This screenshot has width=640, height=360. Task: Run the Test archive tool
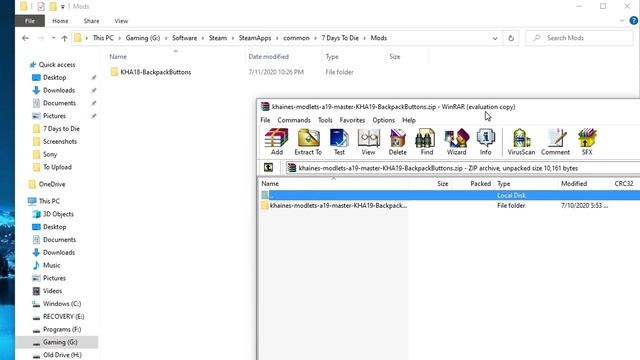click(339, 142)
